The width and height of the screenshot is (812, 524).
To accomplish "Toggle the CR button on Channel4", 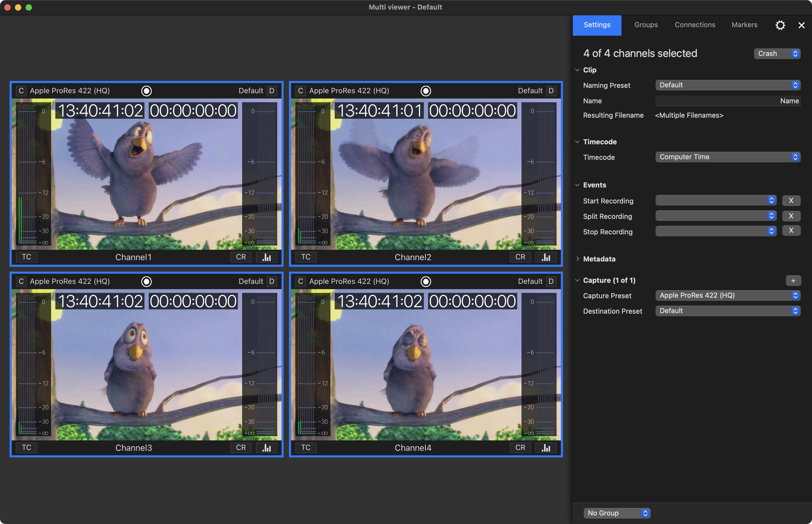I will click(x=520, y=448).
